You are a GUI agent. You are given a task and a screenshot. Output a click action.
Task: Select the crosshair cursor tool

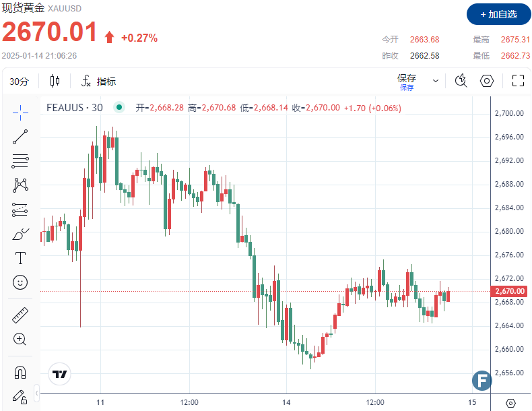(x=20, y=112)
